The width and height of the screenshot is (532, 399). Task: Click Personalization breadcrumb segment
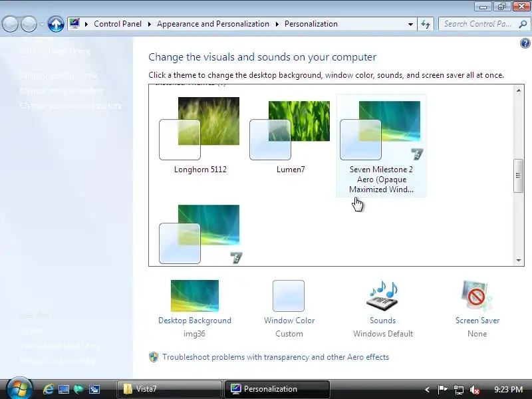(x=311, y=24)
